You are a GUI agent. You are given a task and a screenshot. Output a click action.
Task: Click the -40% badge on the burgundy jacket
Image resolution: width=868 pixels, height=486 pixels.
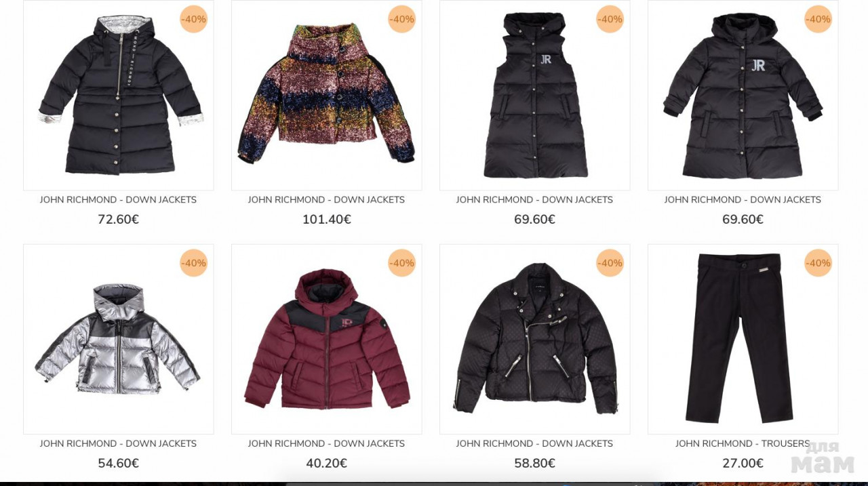coord(401,263)
